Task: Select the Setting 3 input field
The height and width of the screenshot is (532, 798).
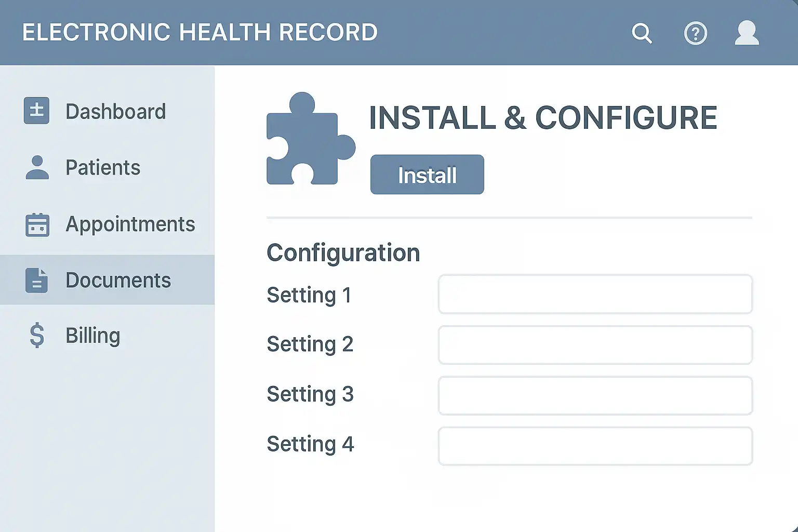Action: [x=595, y=395]
